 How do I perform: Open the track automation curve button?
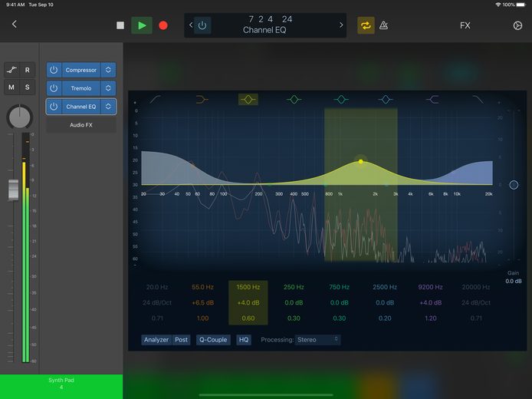coord(11,70)
